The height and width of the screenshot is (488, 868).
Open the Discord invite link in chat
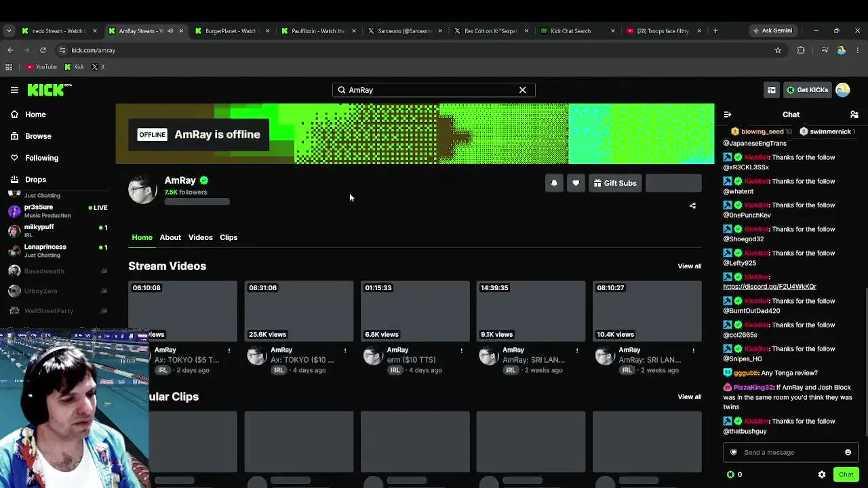coord(770,287)
